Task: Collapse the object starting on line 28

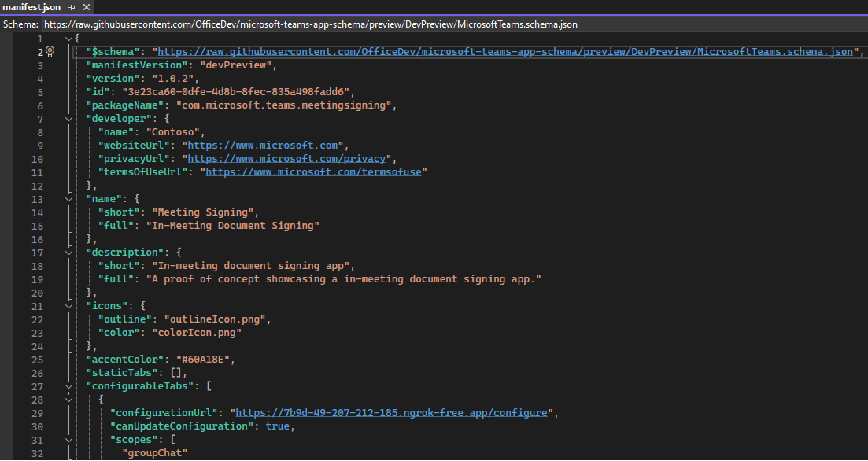Action: coord(68,400)
